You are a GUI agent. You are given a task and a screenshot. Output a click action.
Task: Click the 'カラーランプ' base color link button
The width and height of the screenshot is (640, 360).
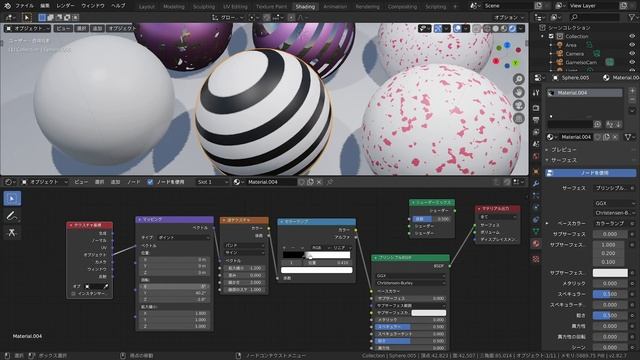[x=611, y=224]
